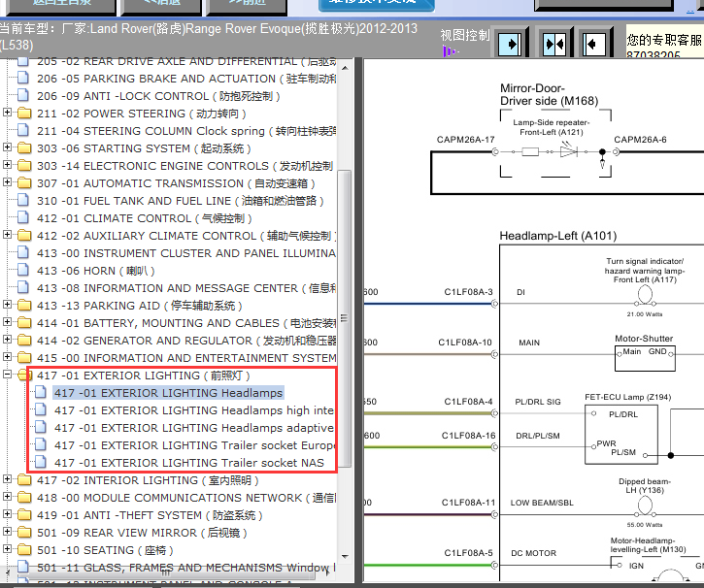
Task: Click the Headlamp-Left (A101) title in diagram
Action: pos(558,236)
